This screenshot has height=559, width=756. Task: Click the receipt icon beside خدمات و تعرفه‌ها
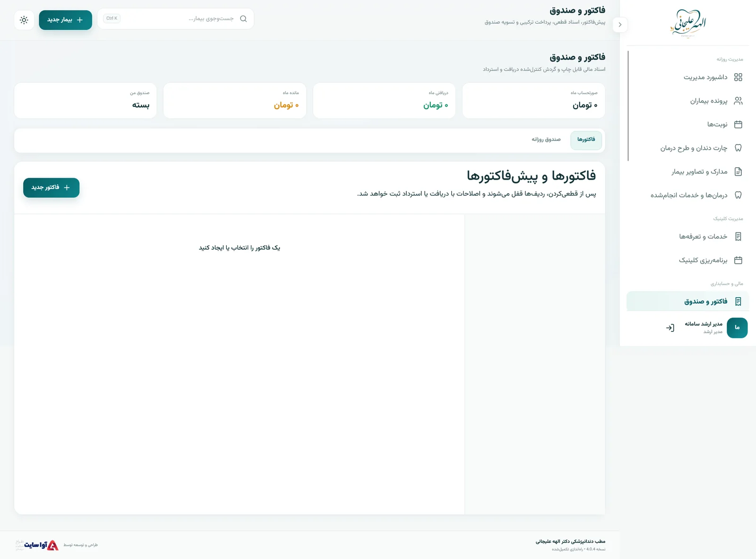coord(738,236)
